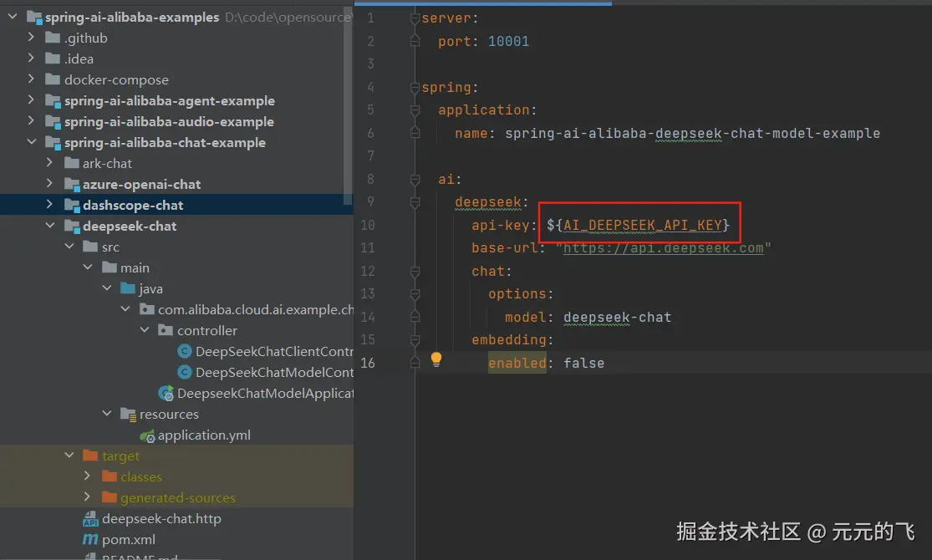Image resolution: width=932 pixels, height=560 pixels.
Task: Click the orange target folder icon
Action: (x=90, y=456)
